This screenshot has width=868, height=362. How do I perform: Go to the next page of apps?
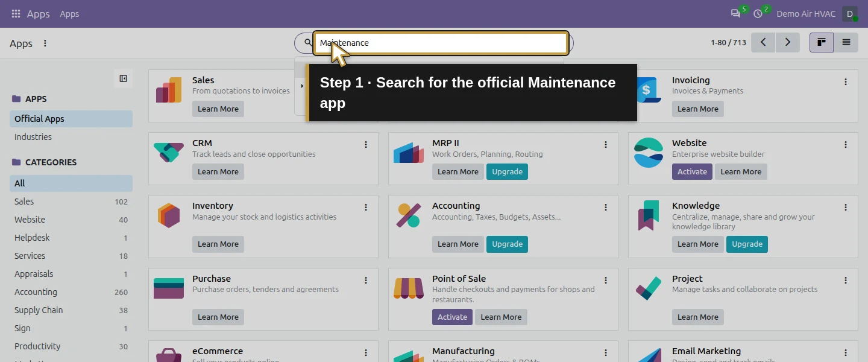click(x=787, y=42)
